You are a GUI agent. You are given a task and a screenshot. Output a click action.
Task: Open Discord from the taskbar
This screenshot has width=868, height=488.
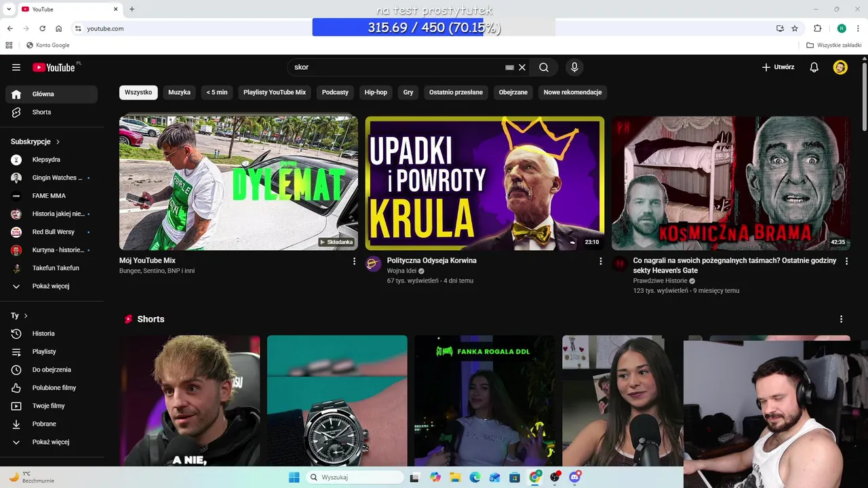pos(575,477)
